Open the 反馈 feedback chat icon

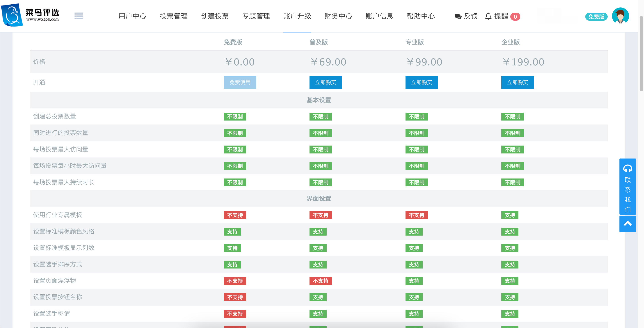coord(458,16)
